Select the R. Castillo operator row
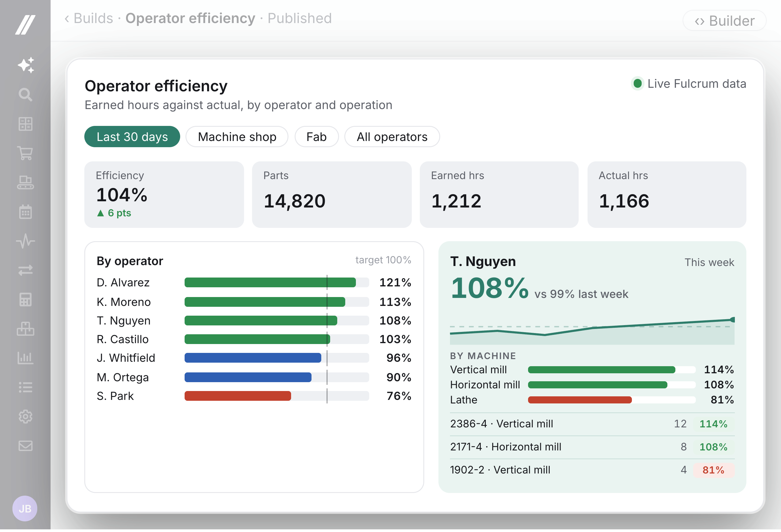The height and width of the screenshot is (532, 781). pyautogui.click(x=254, y=340)
